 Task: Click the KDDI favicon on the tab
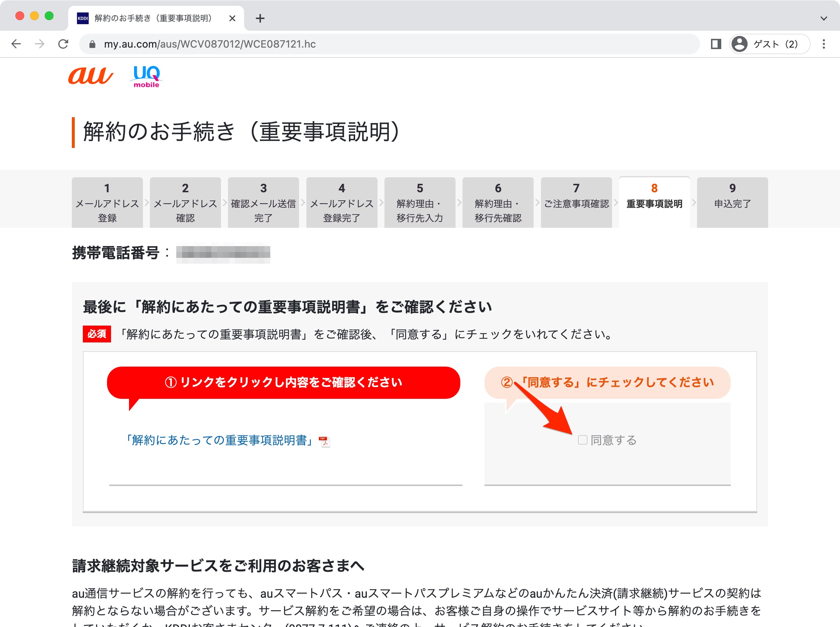82,18
